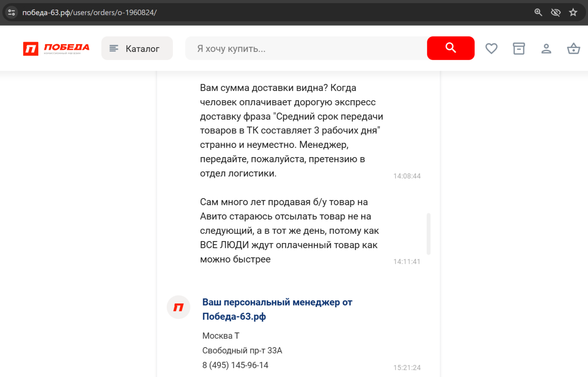This screenshot has height=377, width=588.
Task: Click the red search magnifier button
Action: tap(450, 48)
